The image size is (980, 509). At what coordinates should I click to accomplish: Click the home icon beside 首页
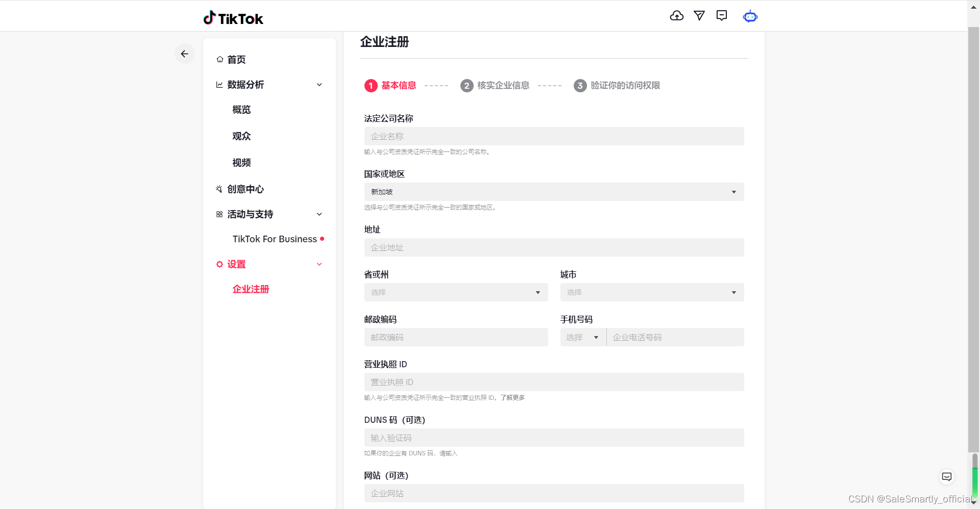(x=219, y=59)
